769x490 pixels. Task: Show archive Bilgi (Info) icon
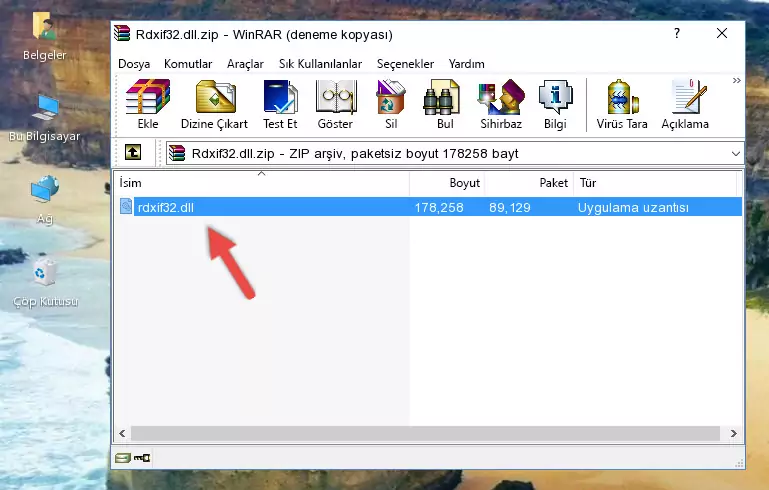[555, 104]
